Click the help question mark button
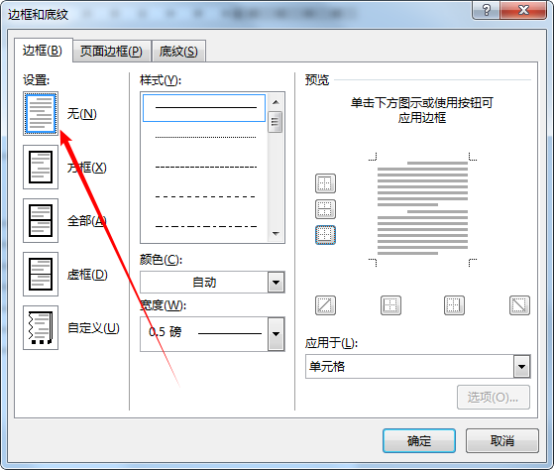The image size is (554, 470). pyautogui.click(x=486, y=10)
